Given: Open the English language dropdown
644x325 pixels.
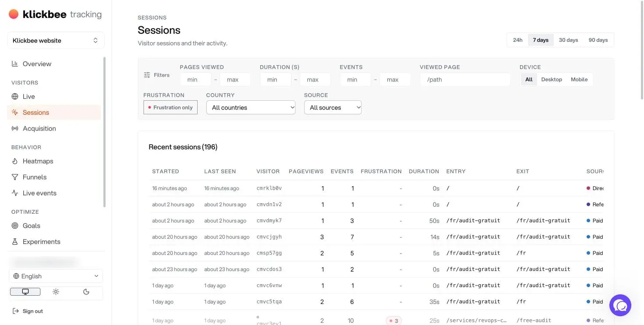Looking at the screenshot, I should click(56, 276).
